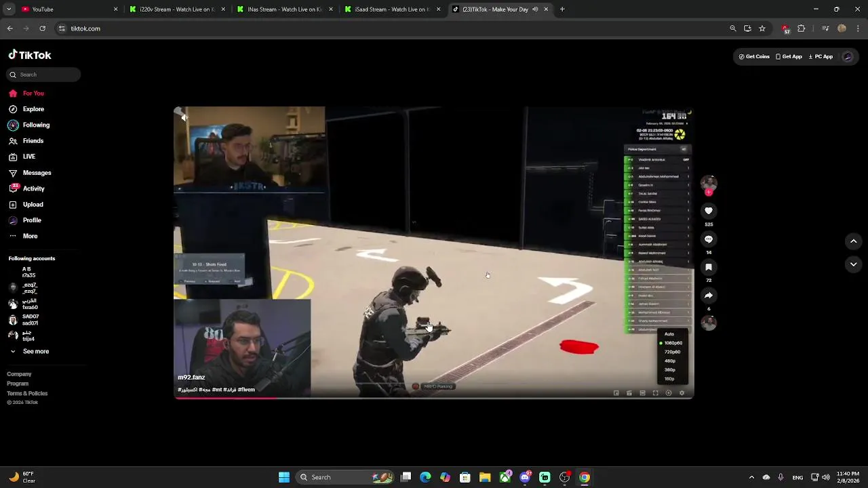Screen dimensions: 868x488
Task: Expand Company footer section
Action: pos(19,374)
